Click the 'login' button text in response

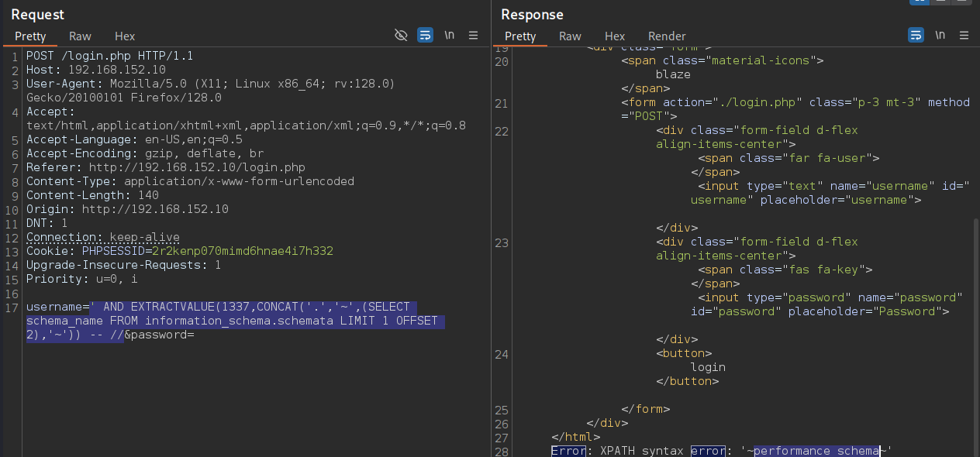point(708,367)
